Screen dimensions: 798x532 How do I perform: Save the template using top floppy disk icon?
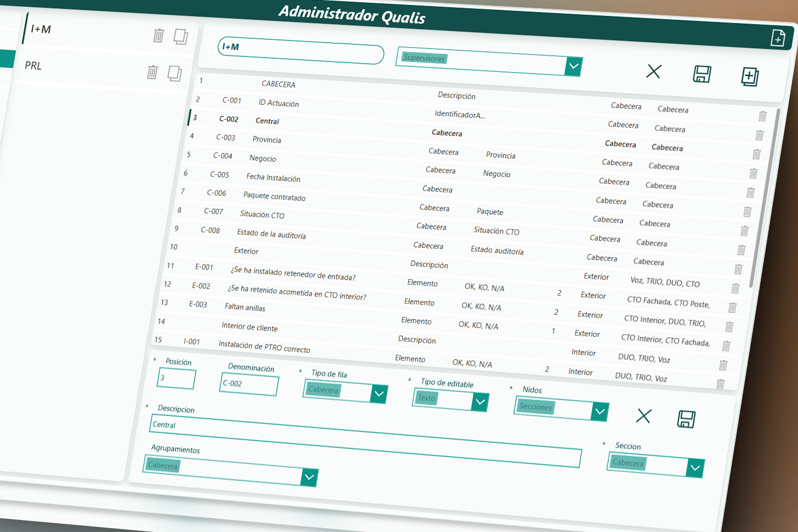tap(702, 74)
